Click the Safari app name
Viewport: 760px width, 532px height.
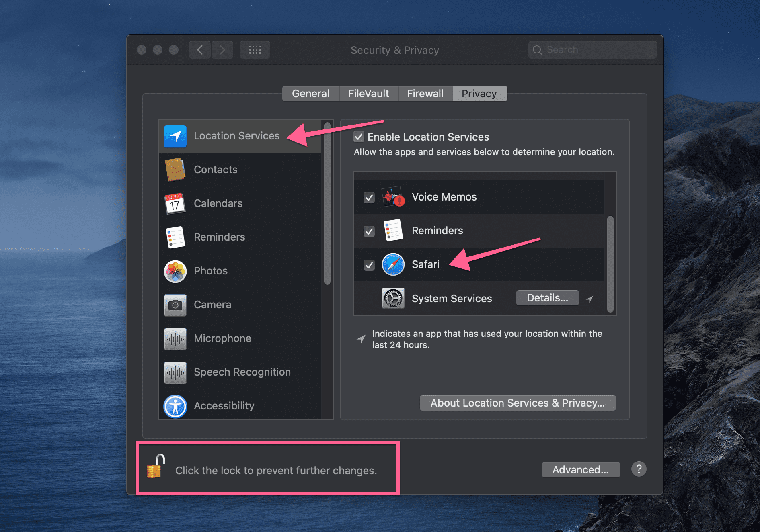pyautogui.click(x=426, y=264)
